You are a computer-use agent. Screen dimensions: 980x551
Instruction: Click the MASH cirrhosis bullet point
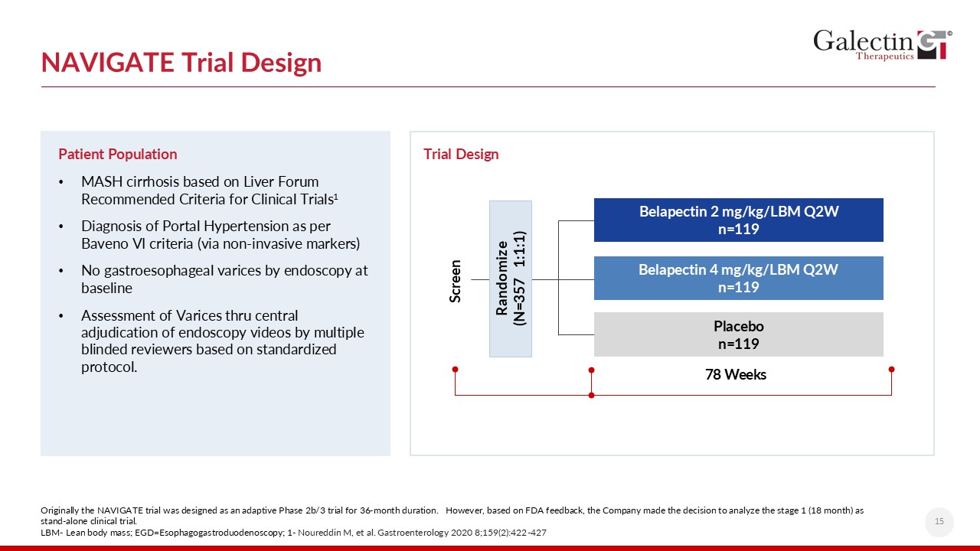point(210,191)
